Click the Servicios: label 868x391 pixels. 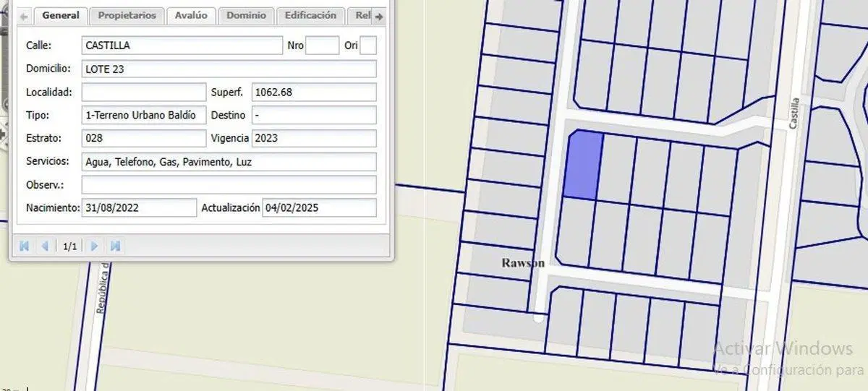click(47, 161)
